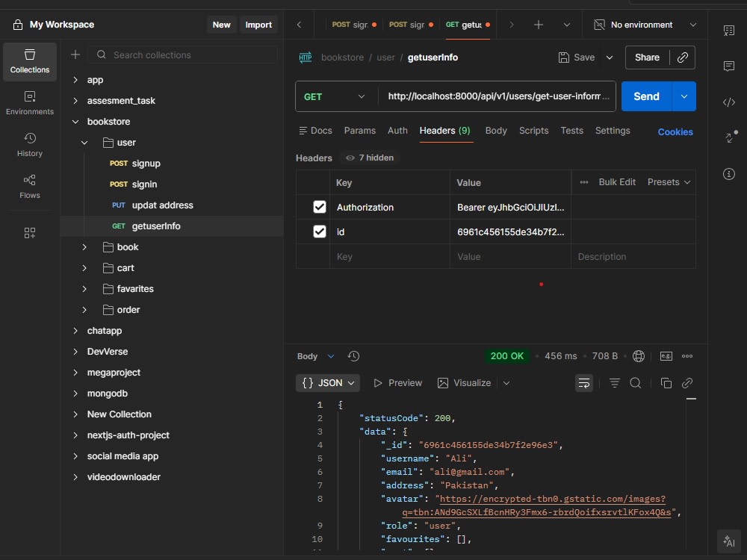Open the Cookies link
The image size is (747, 560).
[675, 132]
